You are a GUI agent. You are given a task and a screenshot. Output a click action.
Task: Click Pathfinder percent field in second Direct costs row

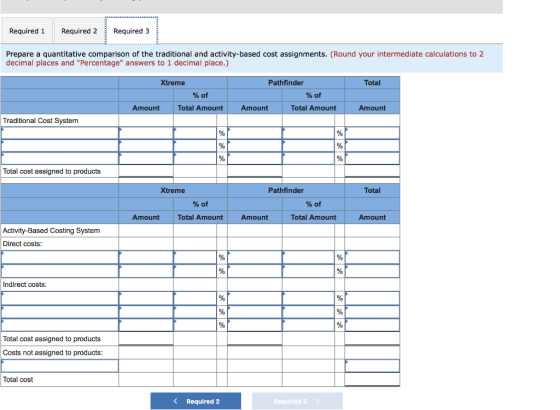tap(309, 271)
